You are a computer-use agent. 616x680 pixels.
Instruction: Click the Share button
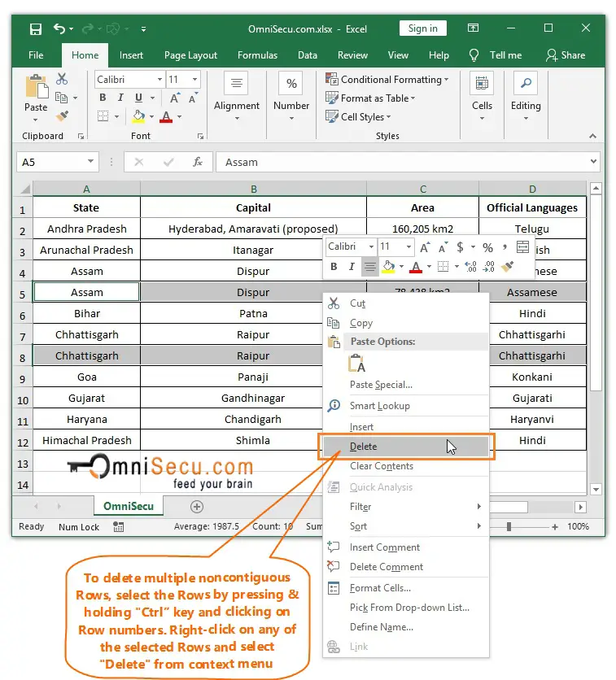tap(566, 55)
